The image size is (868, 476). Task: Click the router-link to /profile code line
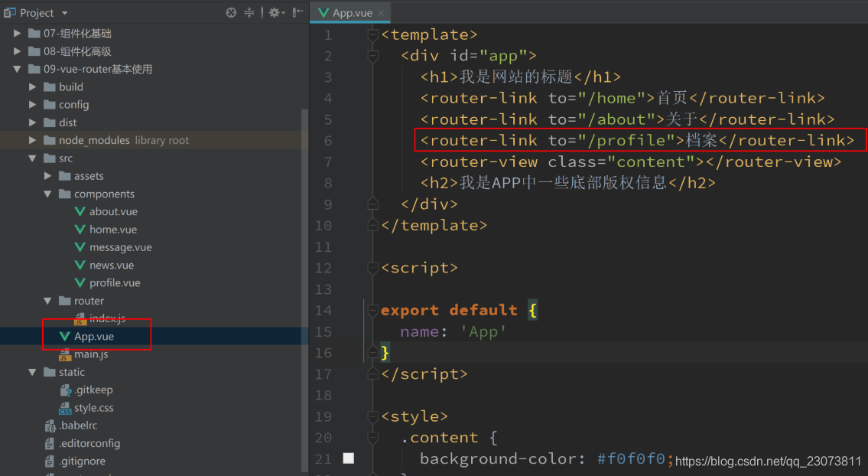(637, 140)
